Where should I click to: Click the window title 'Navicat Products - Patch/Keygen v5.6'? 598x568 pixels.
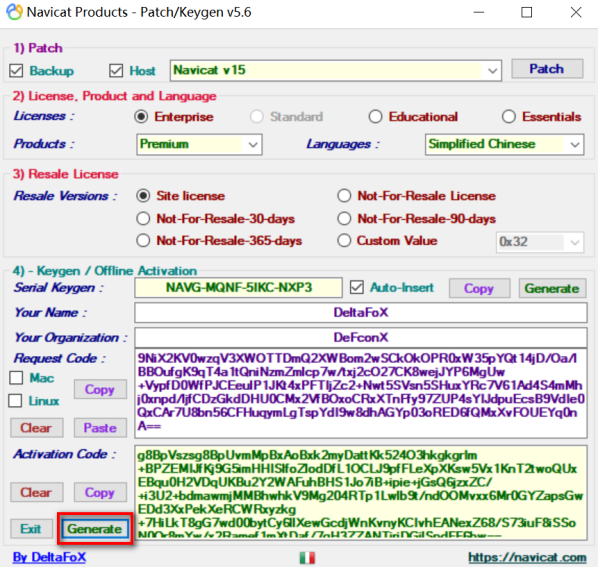(139, 13)
